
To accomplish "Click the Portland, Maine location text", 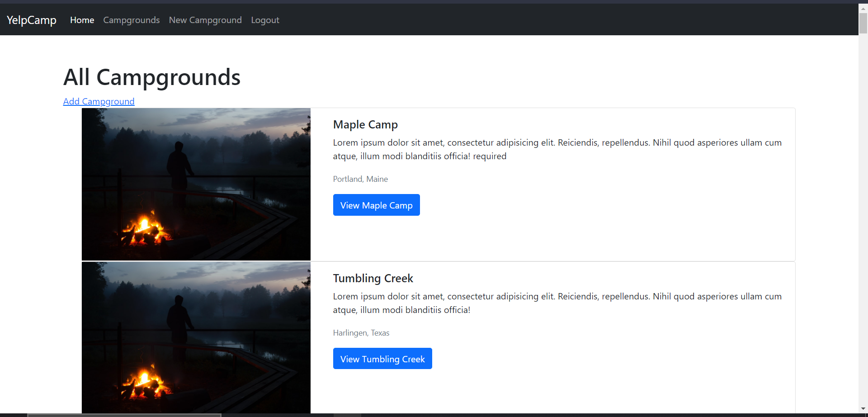I will pos(360,179).
